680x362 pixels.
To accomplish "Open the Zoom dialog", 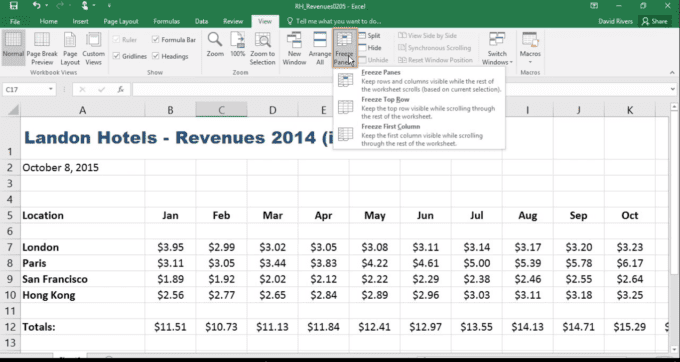I will (x=215, y=45).
